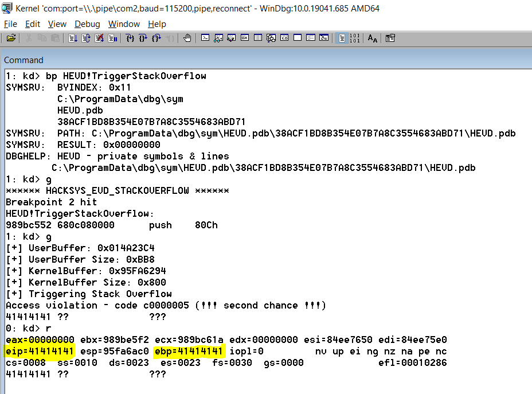The width and height of the screenshot is (532, 394).
Task: Open the Font settings icon
Action: click(373, 38)
